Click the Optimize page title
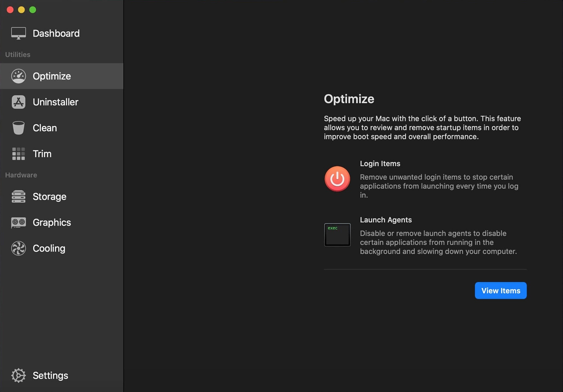This screenshot has width=563, height=392. (x=349, y=99)
